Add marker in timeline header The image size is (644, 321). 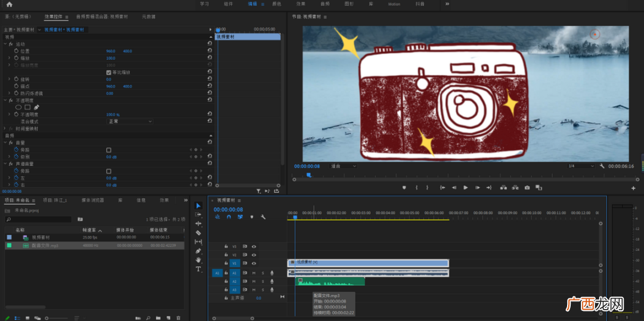(252, 217)
